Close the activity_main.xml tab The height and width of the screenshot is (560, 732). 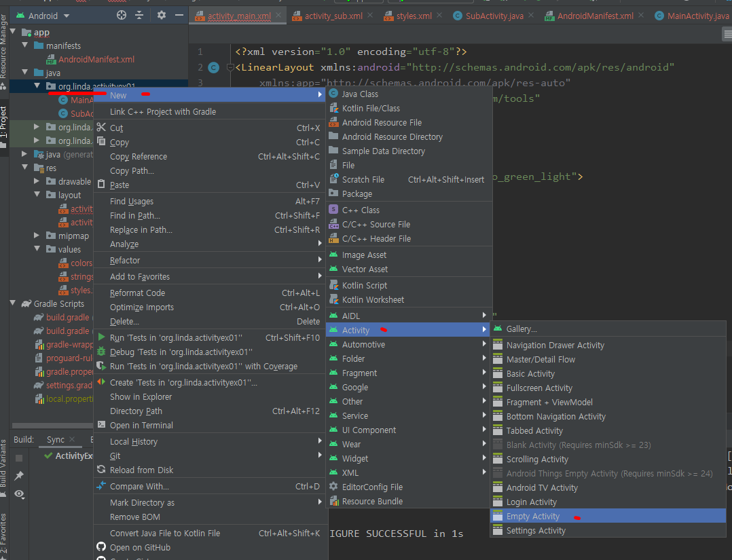pyautogui.click(x=278, y=16)
